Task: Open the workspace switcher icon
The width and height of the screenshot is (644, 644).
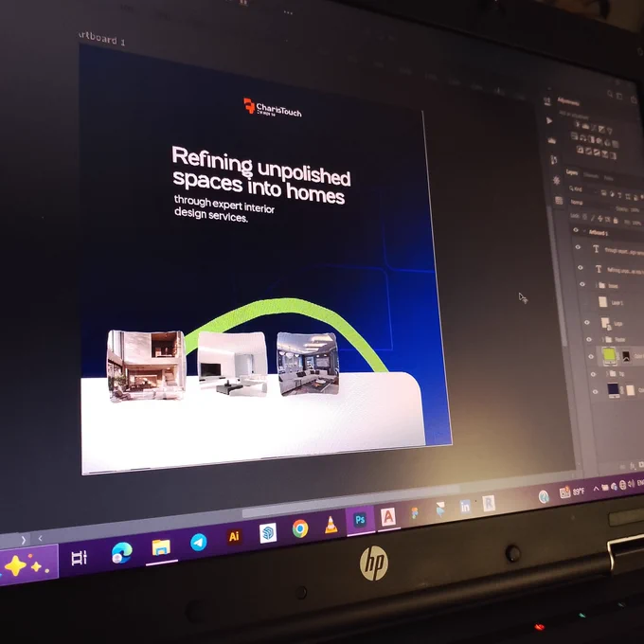Action: coord(619,96)
